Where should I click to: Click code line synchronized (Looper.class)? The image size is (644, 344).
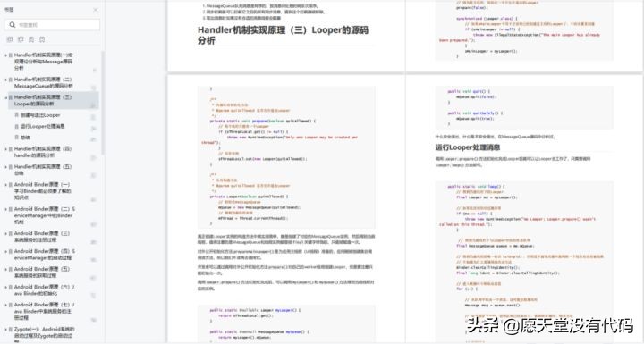[x=487, y=19]
